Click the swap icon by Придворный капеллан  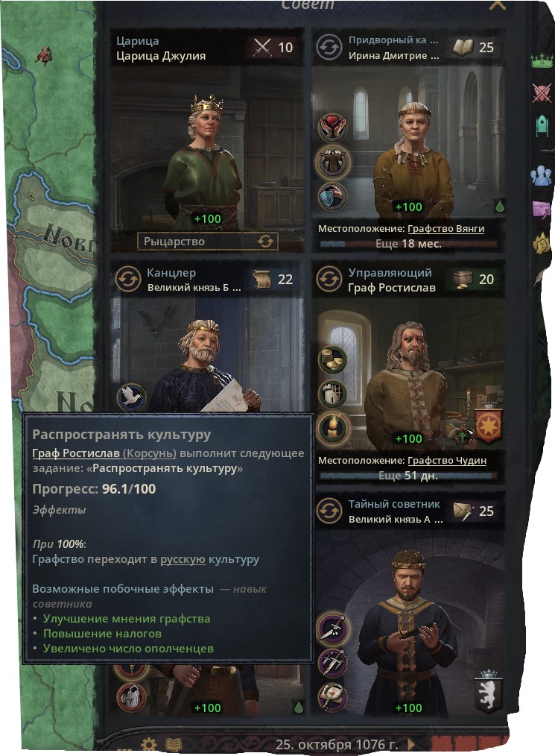(x=329, y=47)
